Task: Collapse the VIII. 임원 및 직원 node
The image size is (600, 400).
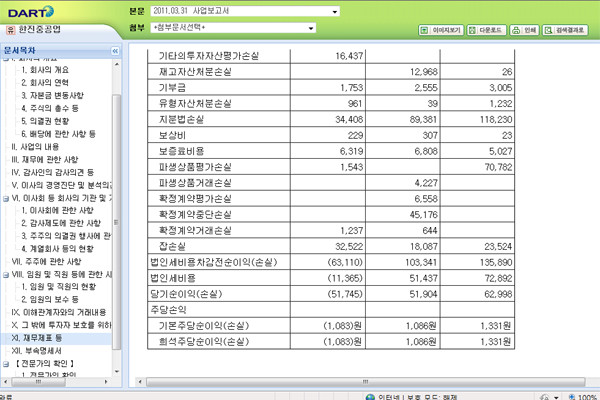Action: click(x=6, y=275)
